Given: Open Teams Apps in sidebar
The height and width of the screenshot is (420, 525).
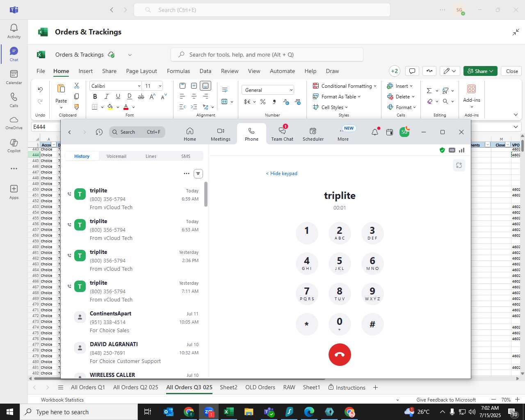Looking at the screenshot, I should tap(14, 192).
